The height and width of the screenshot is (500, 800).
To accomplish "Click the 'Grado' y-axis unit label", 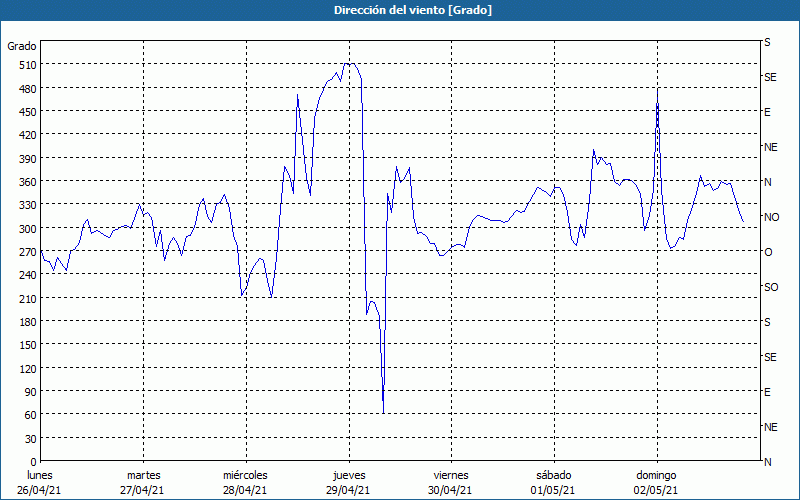I will coord(22,46).
